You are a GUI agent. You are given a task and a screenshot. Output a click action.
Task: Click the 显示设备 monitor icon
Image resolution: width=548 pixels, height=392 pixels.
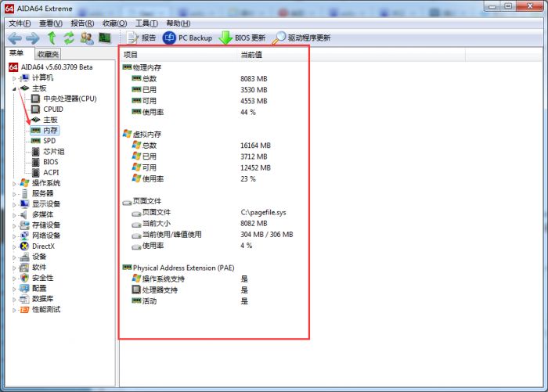pyautogui.click(x=24, y=204)
